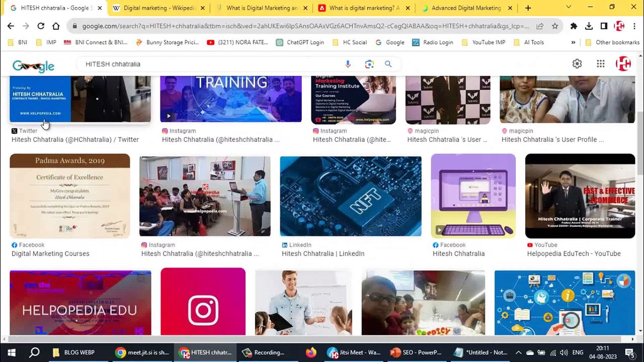Open YouTube IMP bookmark folder
Image resolution: width=644 pixels, height=362 pixels.
[x=483, y=42]
